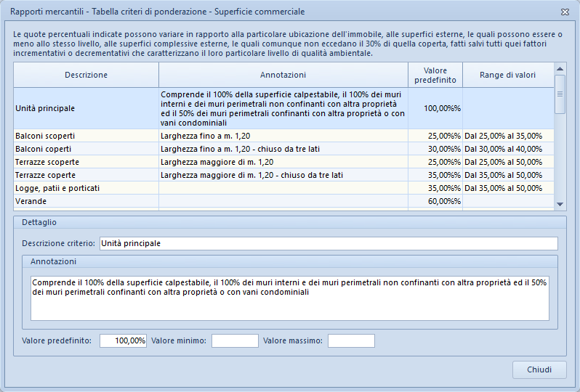
Task: Click the 30,00%% value for Balconi coperti
Action: (435, 149)
